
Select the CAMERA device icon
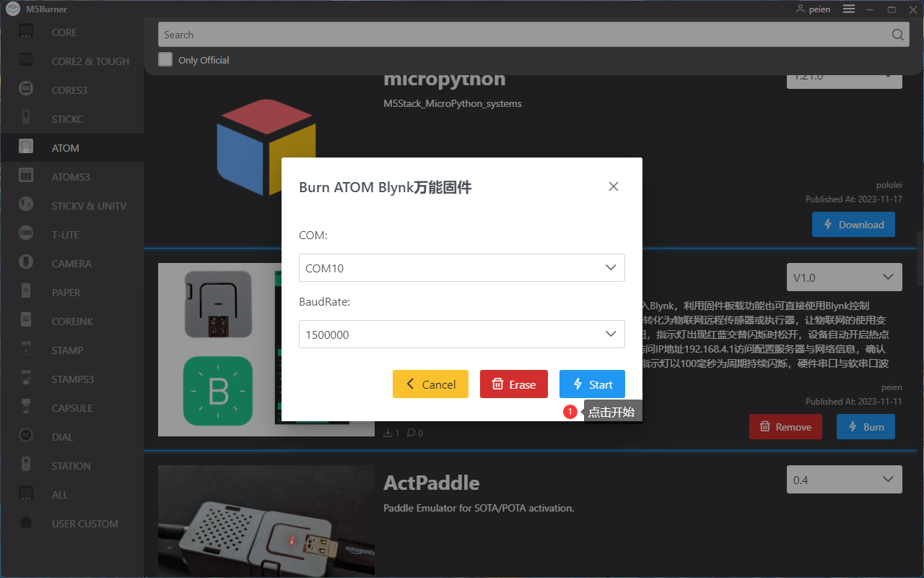click(x=26, y=263)
